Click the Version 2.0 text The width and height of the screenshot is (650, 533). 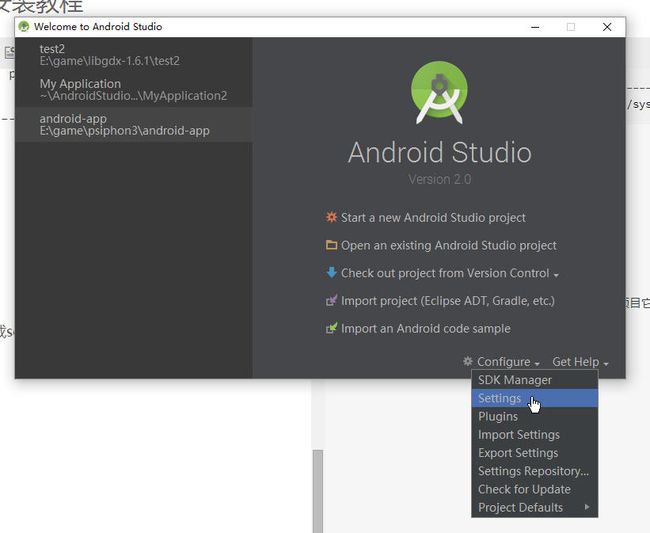pyautogui.click(x=439, y=179)
